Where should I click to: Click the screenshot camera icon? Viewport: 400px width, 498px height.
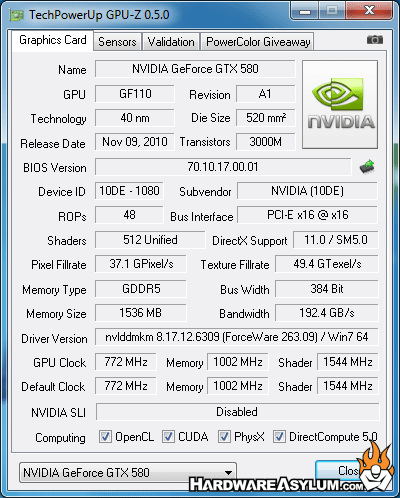[375, 40]
